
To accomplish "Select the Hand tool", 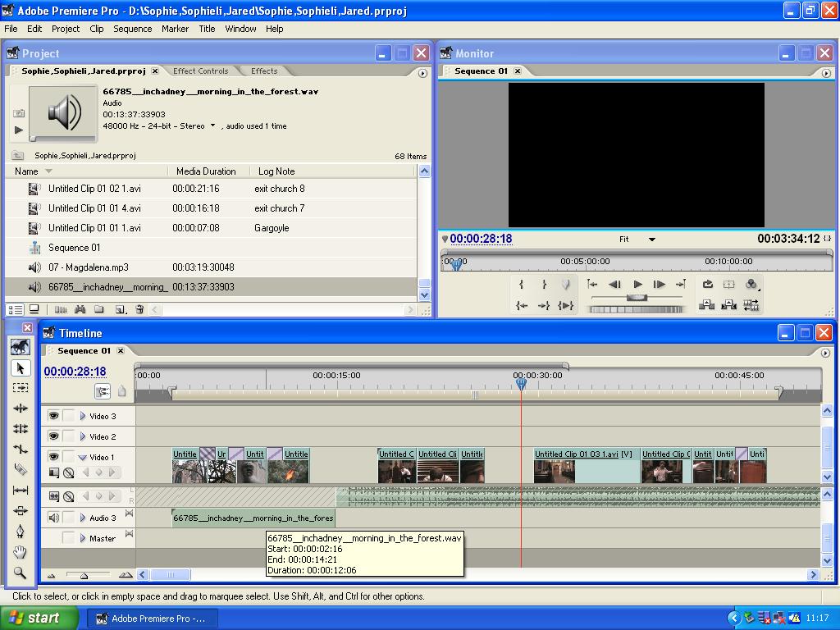I will [x=21, y=552].
